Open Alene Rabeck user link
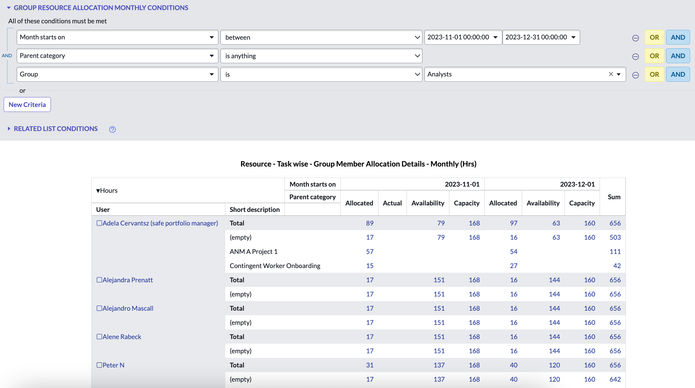 (122, 337)
